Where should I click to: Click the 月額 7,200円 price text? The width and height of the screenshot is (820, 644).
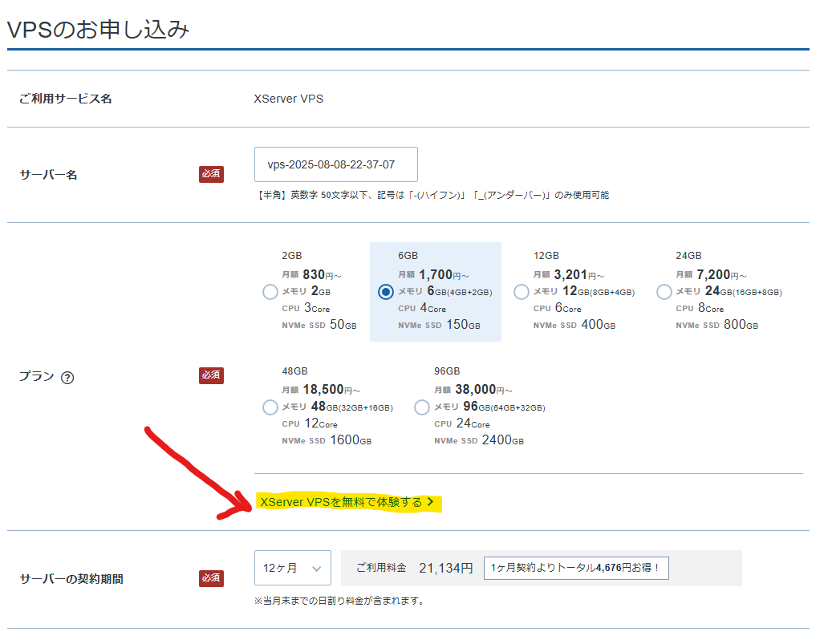[711, 275]
